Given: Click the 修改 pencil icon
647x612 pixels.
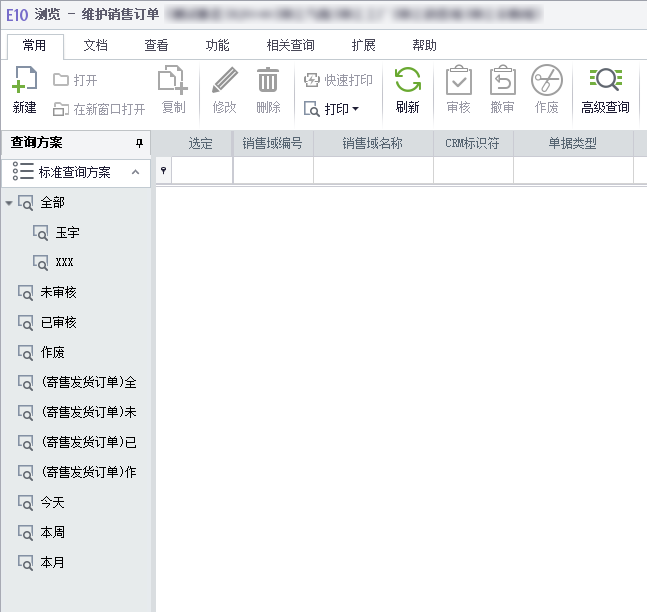Looking at the screenshot, I should [225, 82].
